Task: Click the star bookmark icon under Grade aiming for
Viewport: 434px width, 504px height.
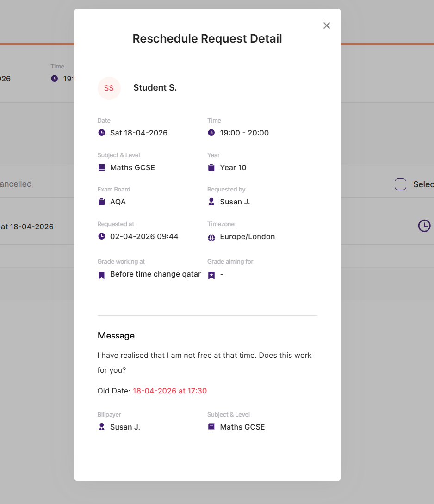Action: (x=211, y=275)
